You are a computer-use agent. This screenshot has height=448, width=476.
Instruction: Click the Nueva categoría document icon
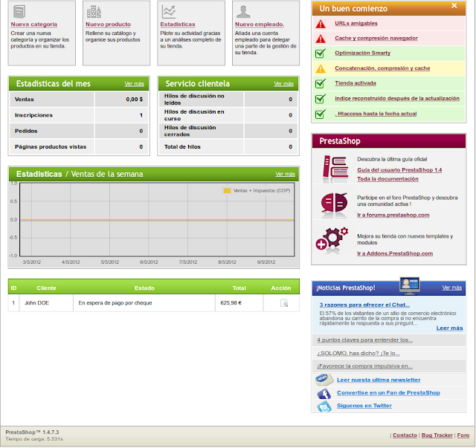click(19, 12)
